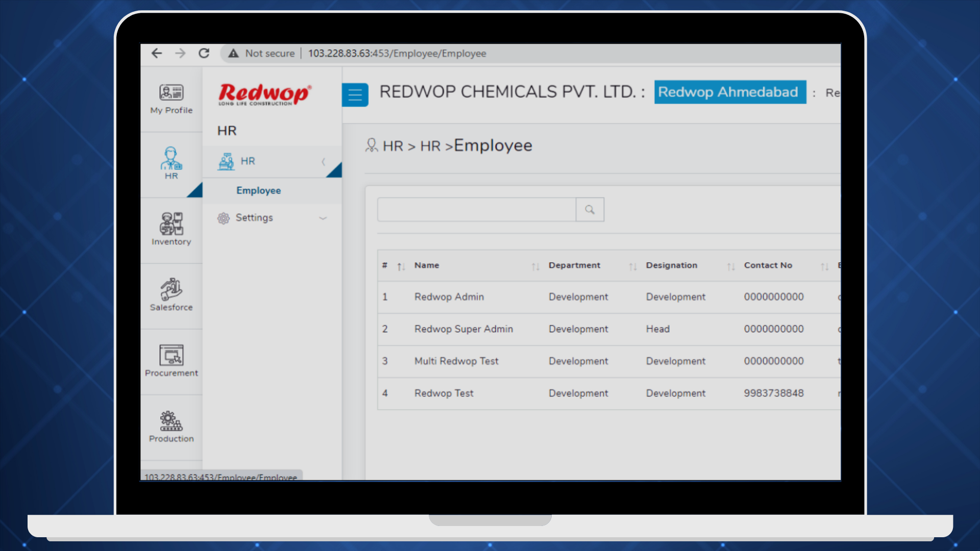Toggle the hamburger sidebar menu button
The image size is (980, 551).
click(355, 95)
